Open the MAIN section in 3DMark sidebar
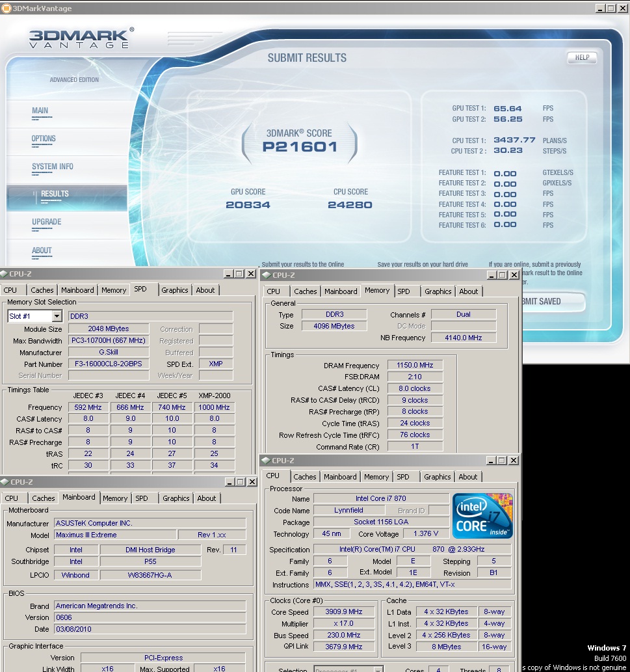Viewport: 630px width, 672px height. (40, 111)
